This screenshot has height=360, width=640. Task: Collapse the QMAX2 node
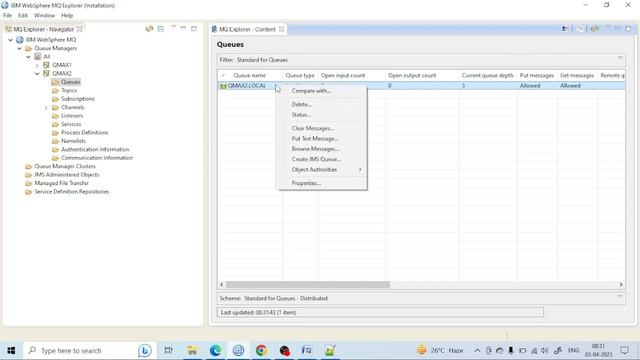(37, 73)
